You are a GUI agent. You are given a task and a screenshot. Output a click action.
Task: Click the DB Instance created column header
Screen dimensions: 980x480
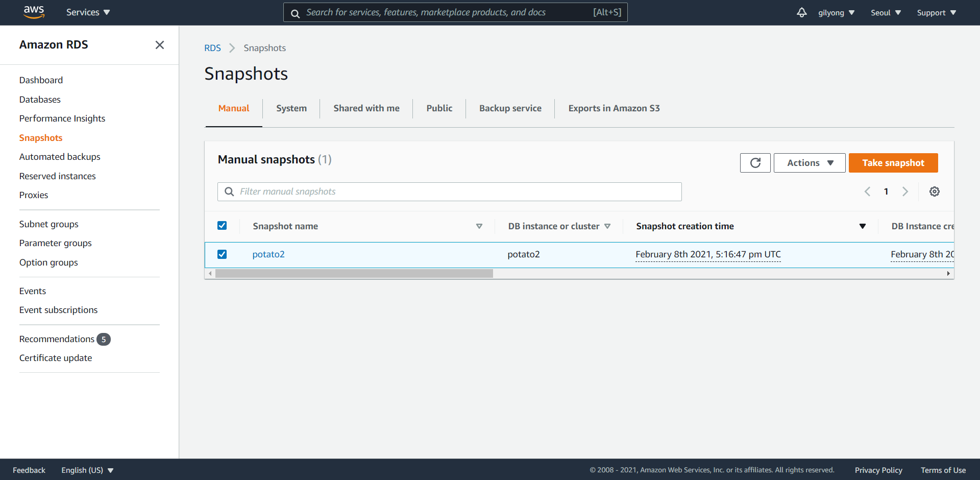[922, 226]
